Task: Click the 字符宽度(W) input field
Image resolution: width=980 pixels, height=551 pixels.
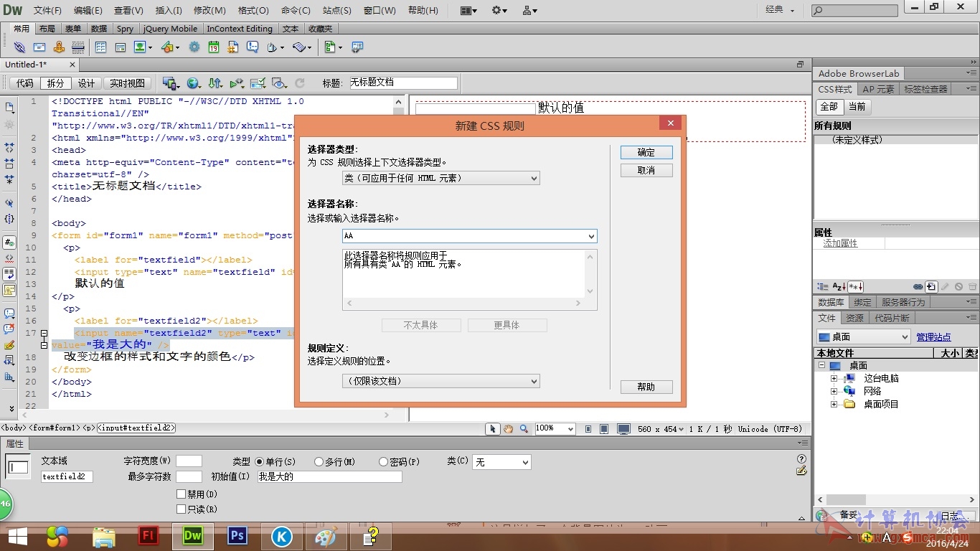Action: click(x=189, y=461)
